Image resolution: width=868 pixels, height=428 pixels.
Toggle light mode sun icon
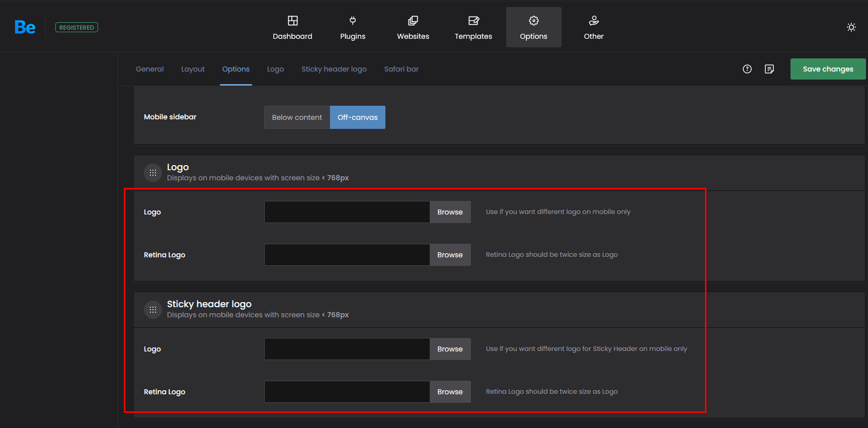click(x=851, y=27)
